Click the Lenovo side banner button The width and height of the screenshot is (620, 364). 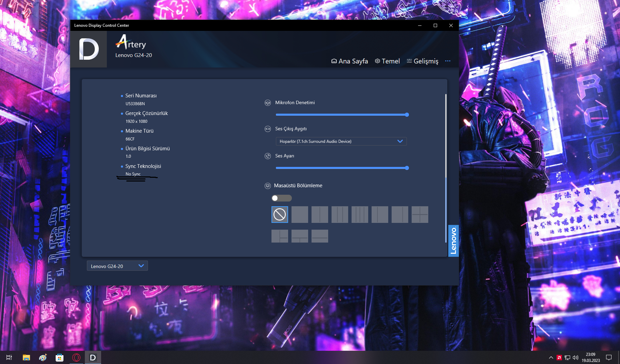pyautogui.click(x=453, y=241)
